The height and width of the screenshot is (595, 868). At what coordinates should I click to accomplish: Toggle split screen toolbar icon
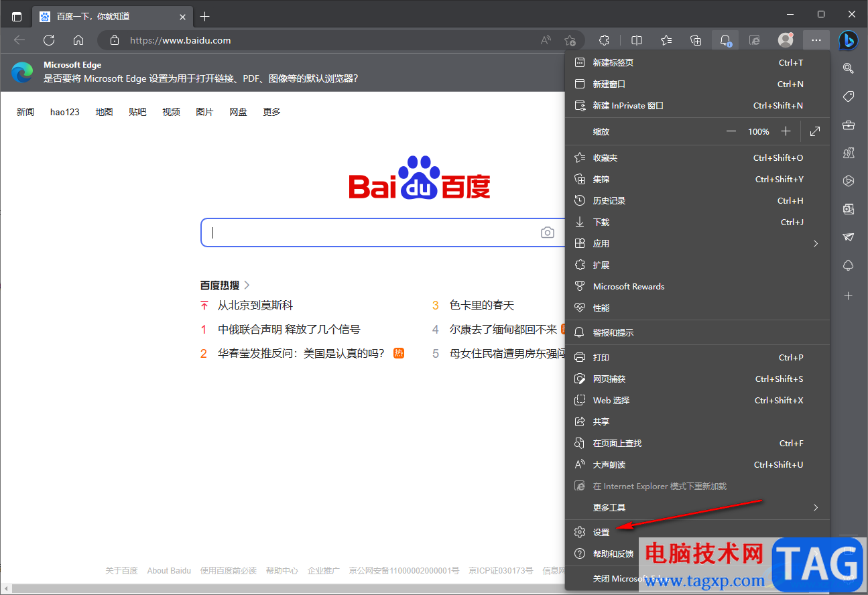coord(637,40)
